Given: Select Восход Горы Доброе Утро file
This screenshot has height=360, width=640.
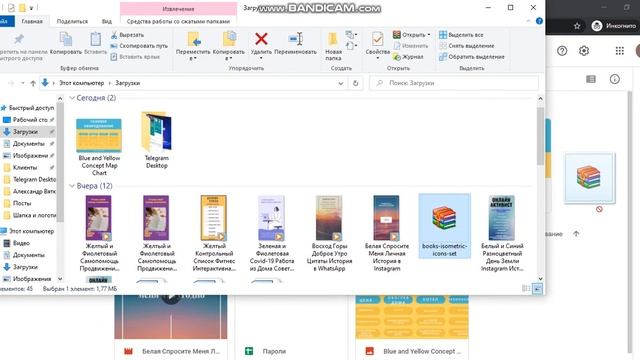Looking at the screenshot, I should [x=329, y=233].
